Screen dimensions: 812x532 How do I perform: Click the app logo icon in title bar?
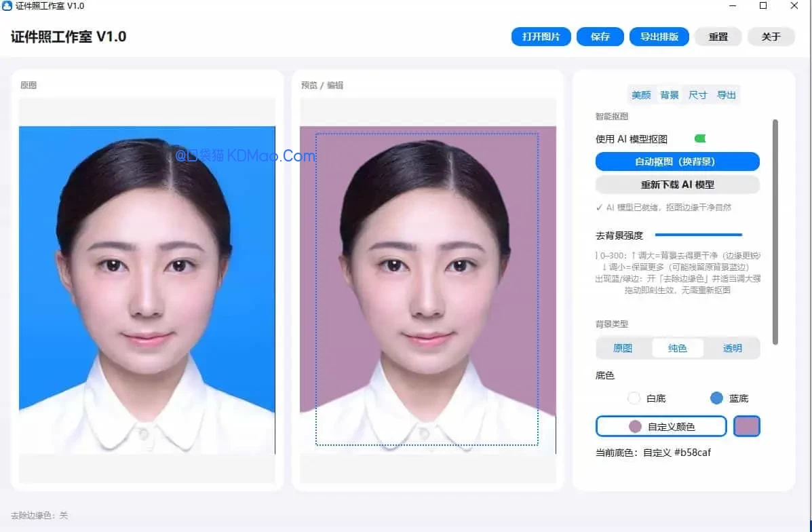tap(7, 5)
